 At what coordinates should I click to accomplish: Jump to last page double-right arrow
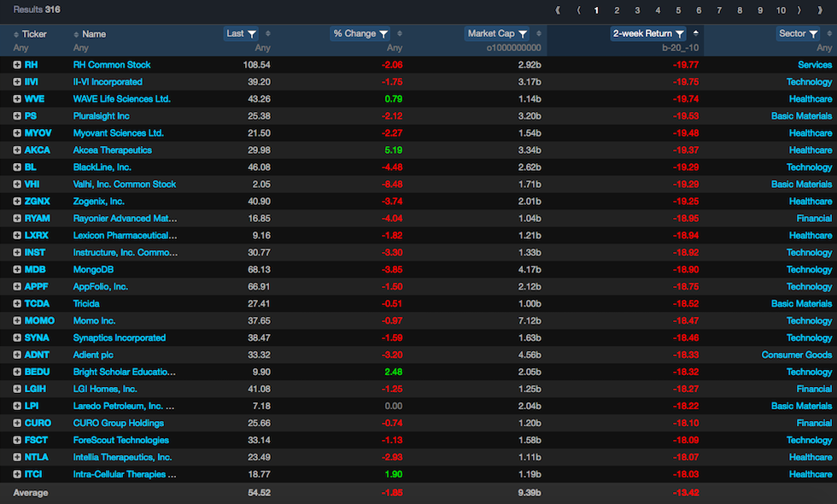[x=820, y=10]
